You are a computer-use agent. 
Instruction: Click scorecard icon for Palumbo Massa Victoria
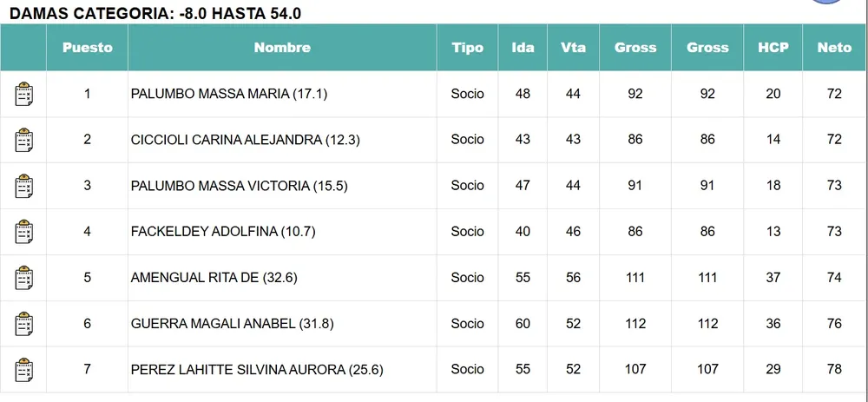tap(23, 186)
